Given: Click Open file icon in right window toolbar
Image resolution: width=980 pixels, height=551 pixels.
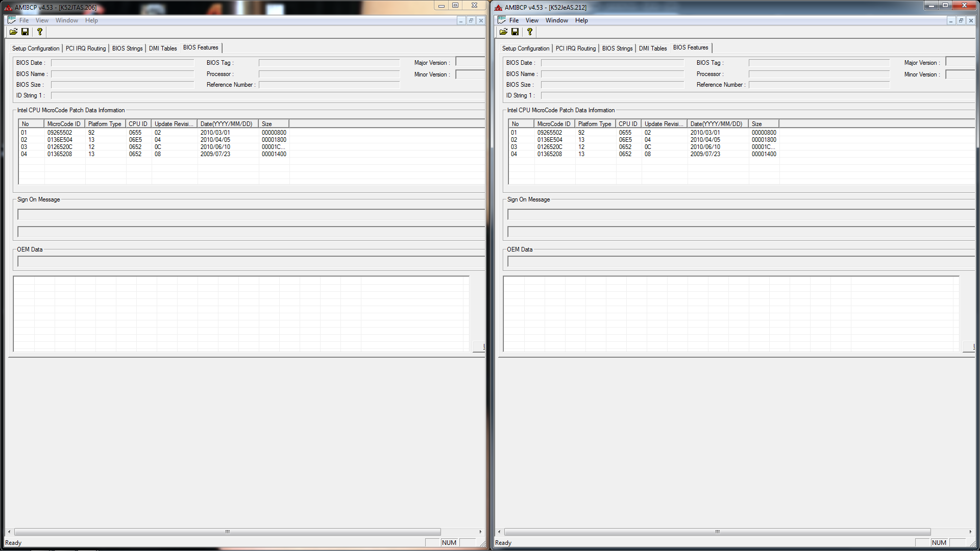Looking at the screenshot, I should 503,32.
